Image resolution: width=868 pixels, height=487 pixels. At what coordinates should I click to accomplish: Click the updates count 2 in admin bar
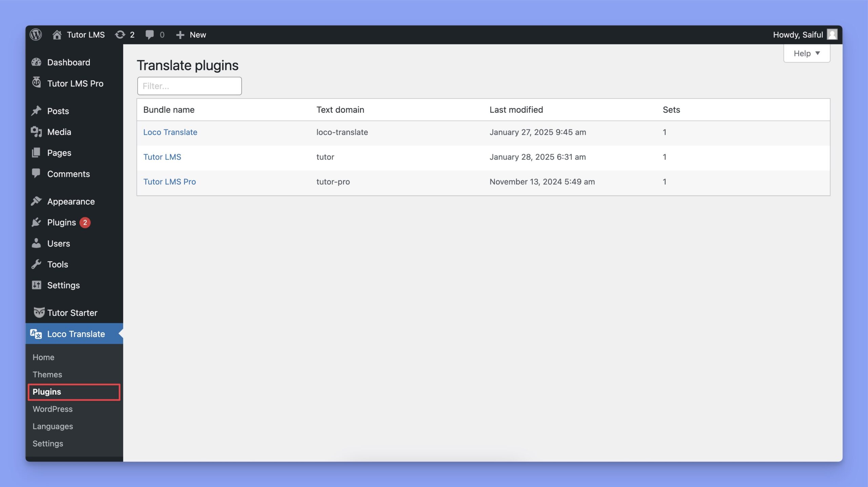[x=132, y=35]
